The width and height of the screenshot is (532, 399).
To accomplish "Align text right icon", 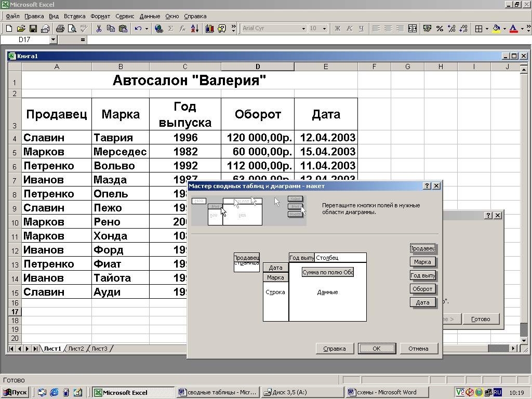I will (x=400, y=29).
